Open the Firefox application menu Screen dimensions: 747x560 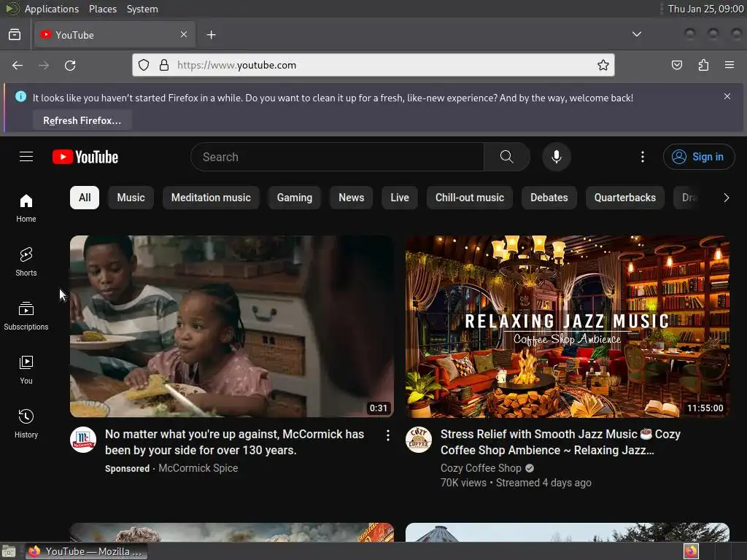729,65
